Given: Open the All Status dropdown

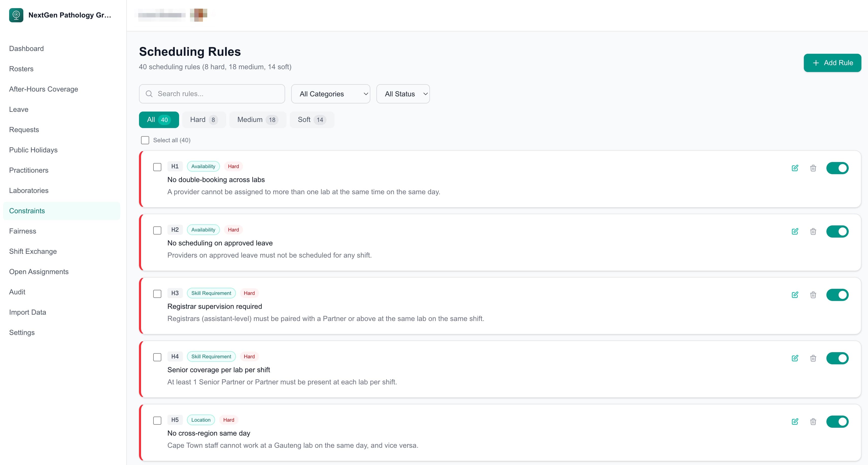Looking at the screenshot, I should click(x=403, y=94).
